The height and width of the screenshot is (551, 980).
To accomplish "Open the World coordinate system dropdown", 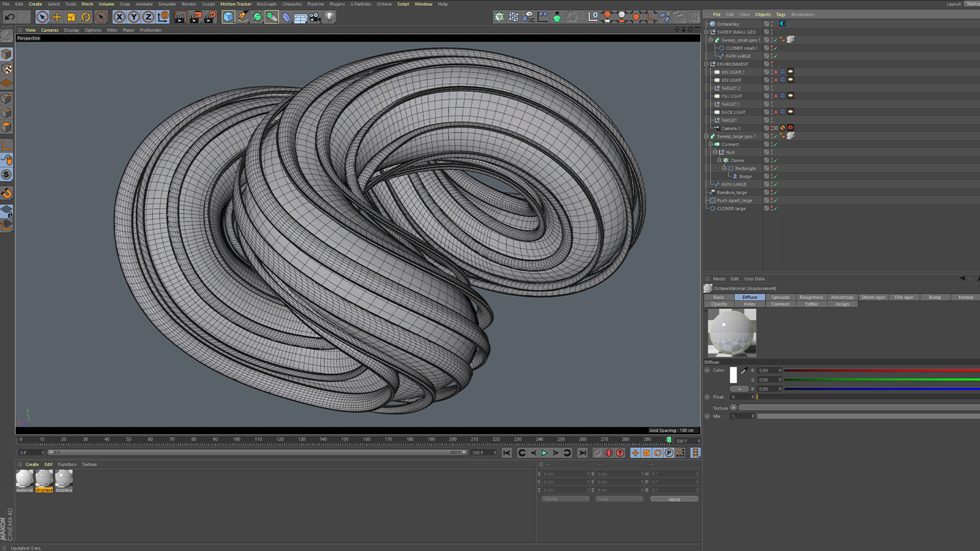I will coord(565,499).
